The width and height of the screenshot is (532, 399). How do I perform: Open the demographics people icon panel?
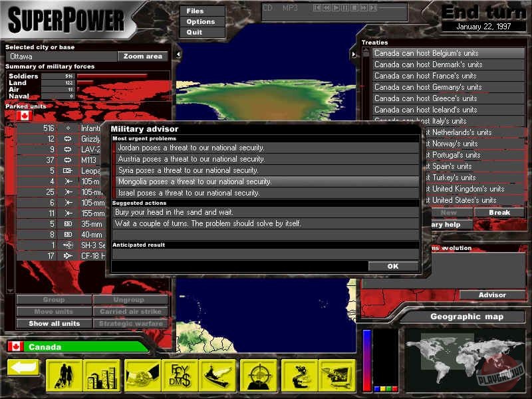coord(65,375)
